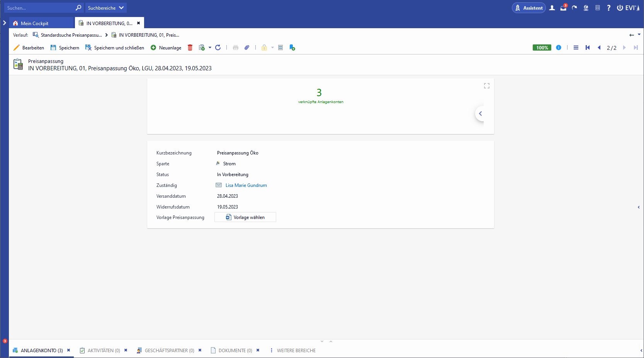Click the green 100% progress indicator

coord(542,48)
